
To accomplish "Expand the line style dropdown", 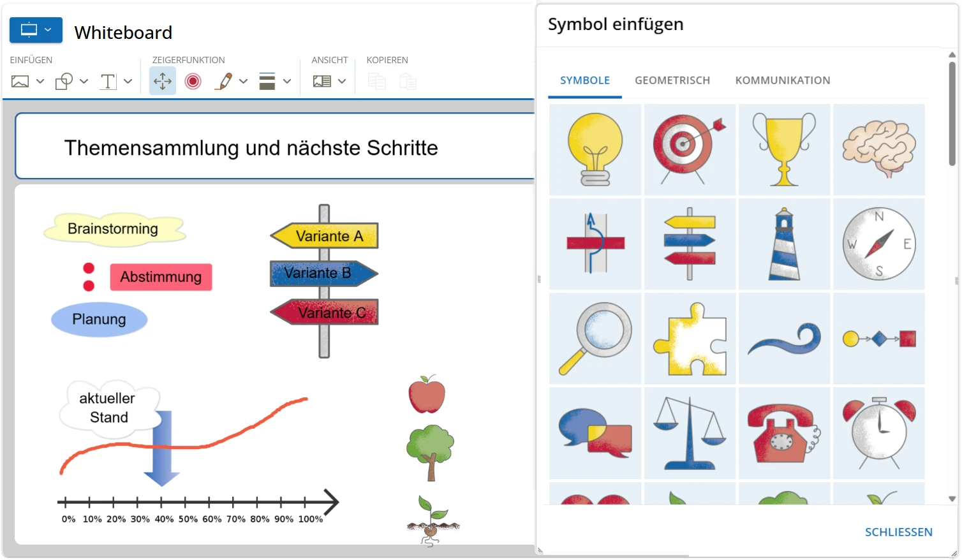I will point(286,81).
